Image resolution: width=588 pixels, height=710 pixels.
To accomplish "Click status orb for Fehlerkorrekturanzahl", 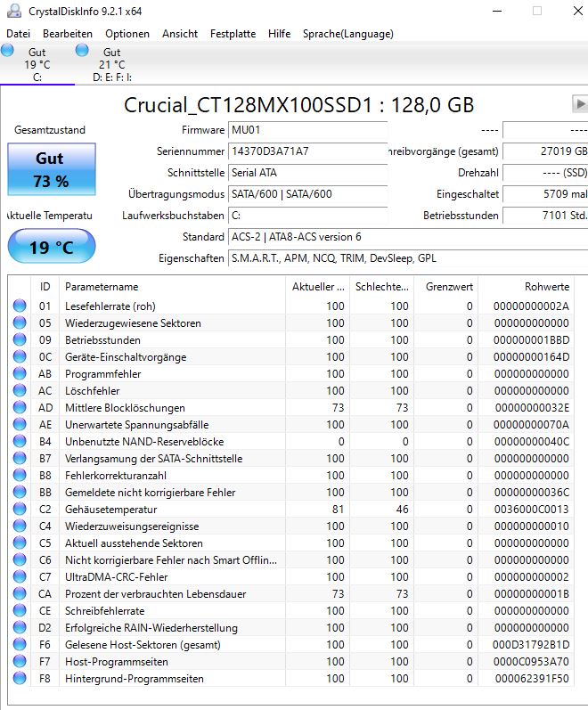I will 20,475.
